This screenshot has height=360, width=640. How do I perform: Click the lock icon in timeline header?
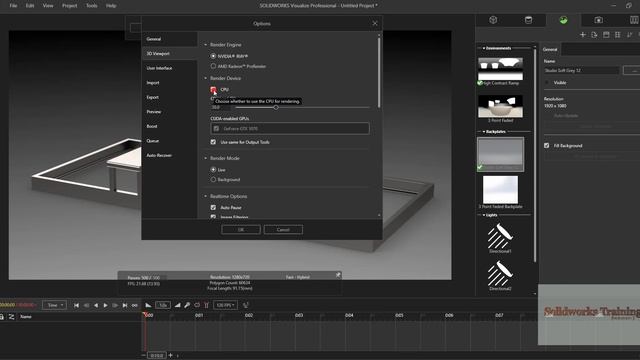pyautogui.click(x=2, y=316)
